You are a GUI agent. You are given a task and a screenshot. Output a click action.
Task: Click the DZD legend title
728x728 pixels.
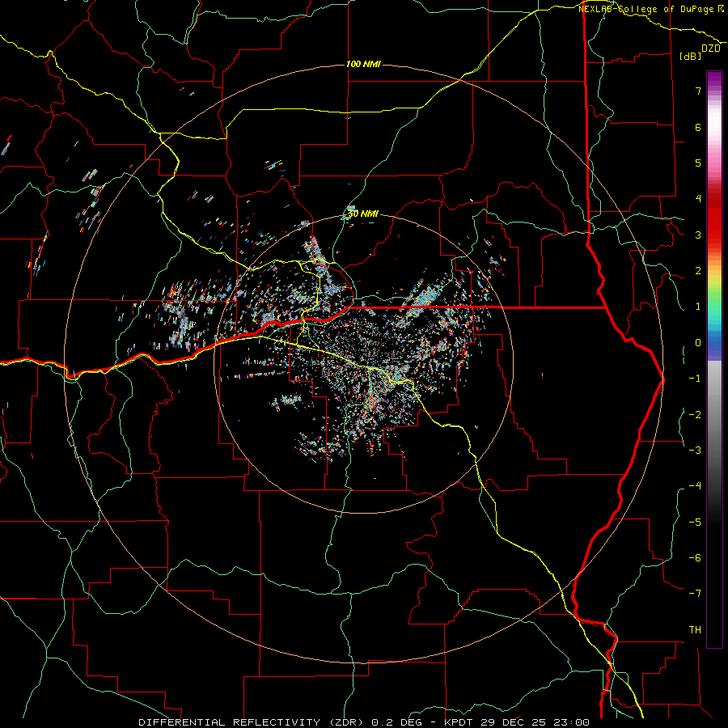point(711,49)
